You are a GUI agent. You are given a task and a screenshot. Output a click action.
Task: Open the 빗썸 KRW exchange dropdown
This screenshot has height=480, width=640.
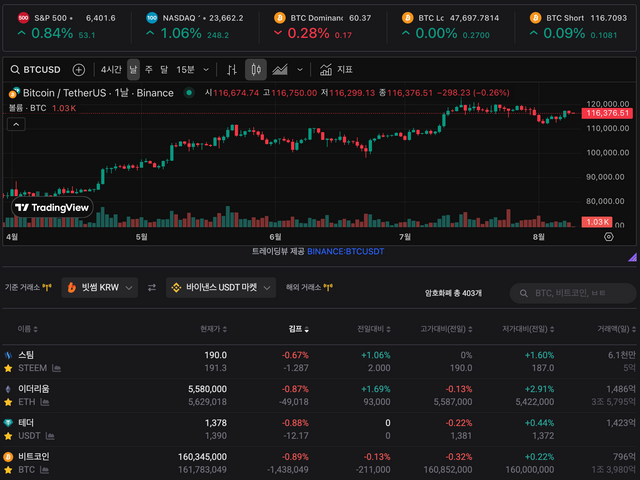[x=100, y=288]
